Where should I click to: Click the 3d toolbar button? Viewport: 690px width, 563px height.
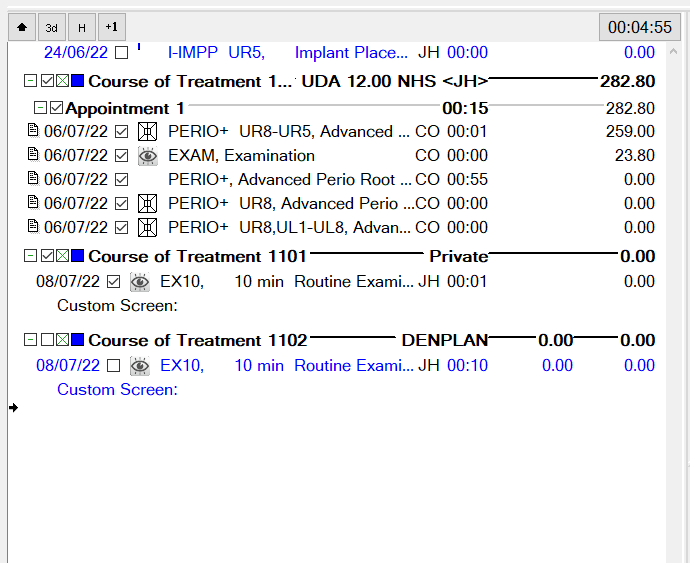[52, 27]
